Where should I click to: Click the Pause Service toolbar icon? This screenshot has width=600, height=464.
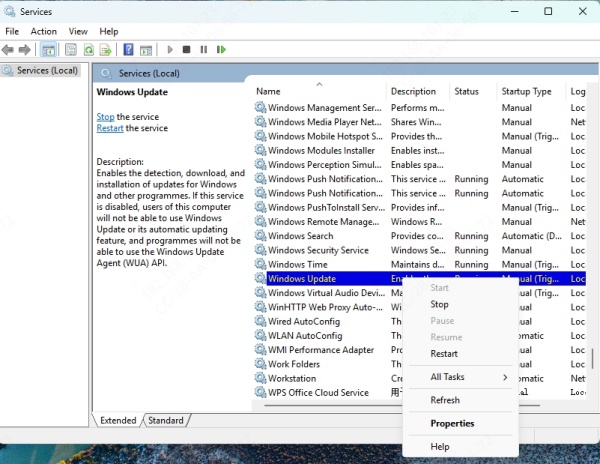(204, 50)
